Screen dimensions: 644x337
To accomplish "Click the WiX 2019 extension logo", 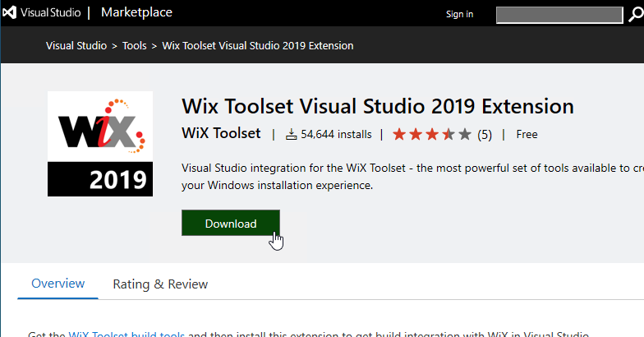I will tap(100, 144).
